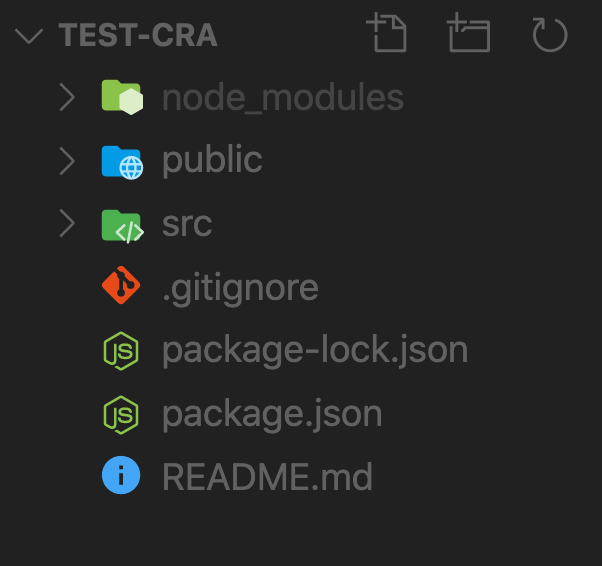Screen dimensions: 602x566
Task: Open the README.md file
Action: coord(267,477)
